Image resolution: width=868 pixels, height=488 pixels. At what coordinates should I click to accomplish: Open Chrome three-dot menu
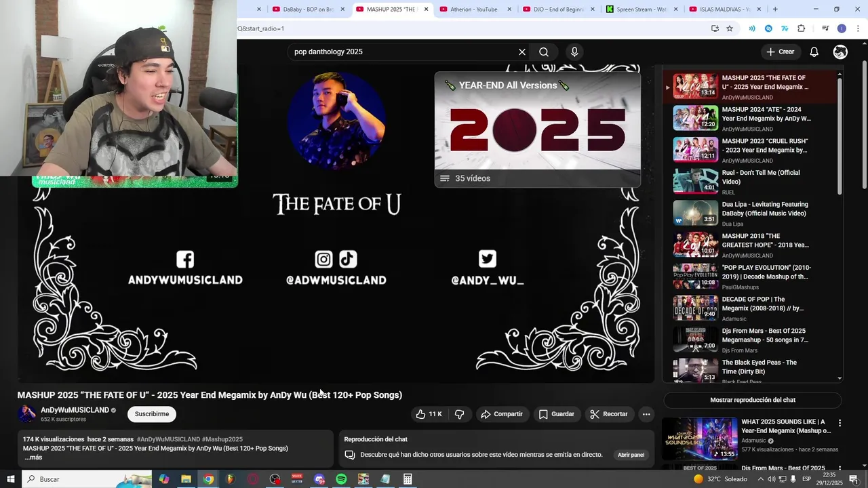click(858, 28)
